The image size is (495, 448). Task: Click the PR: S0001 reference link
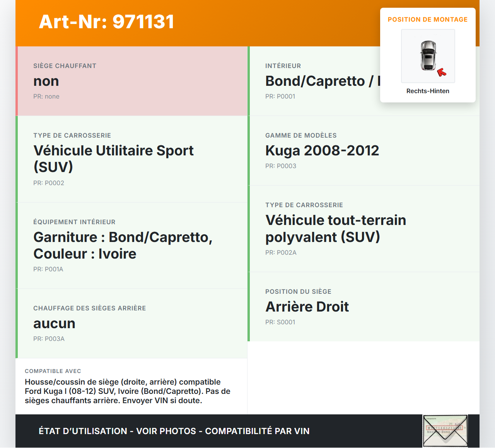click(x=280, y=322)
